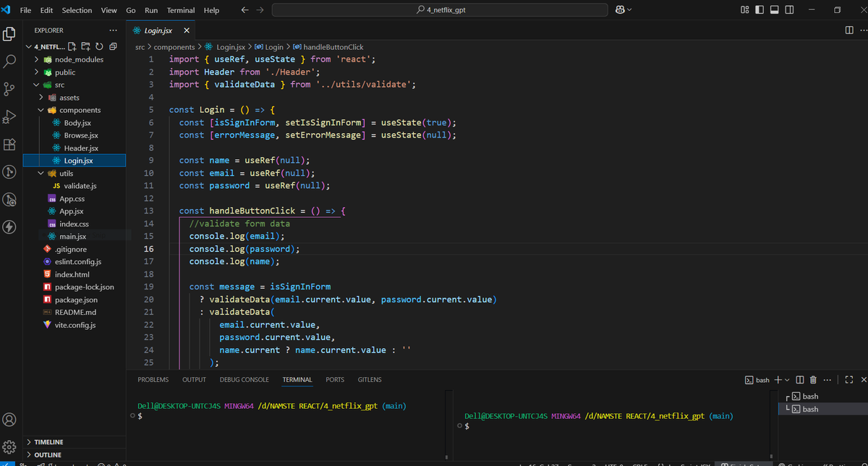Click the New File icon in Explorer

(73, 46)
